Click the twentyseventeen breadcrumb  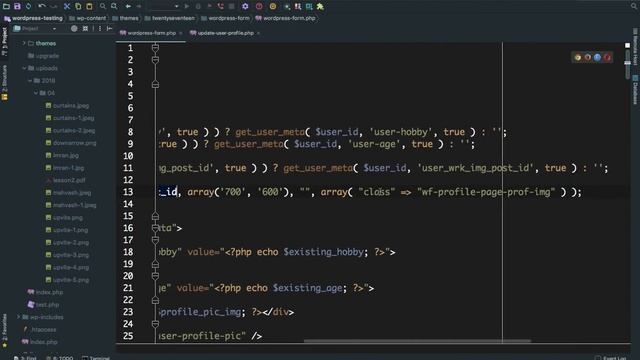[169, 18]
